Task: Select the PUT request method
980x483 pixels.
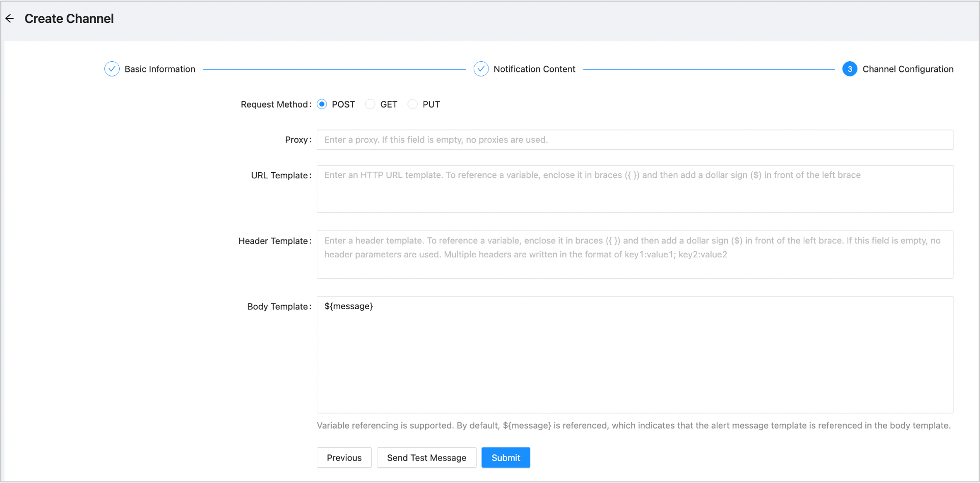Action: click(x=413, y=104)
